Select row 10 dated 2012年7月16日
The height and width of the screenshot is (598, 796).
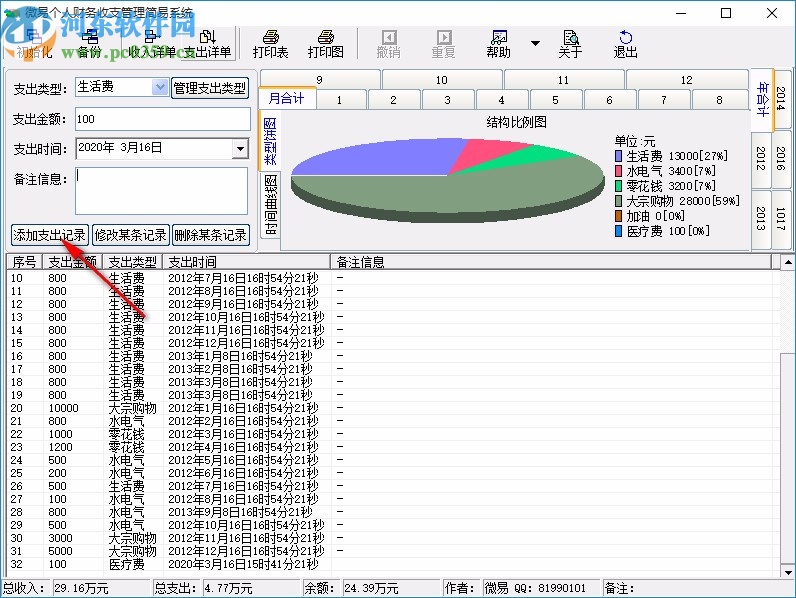click(394, 278)
